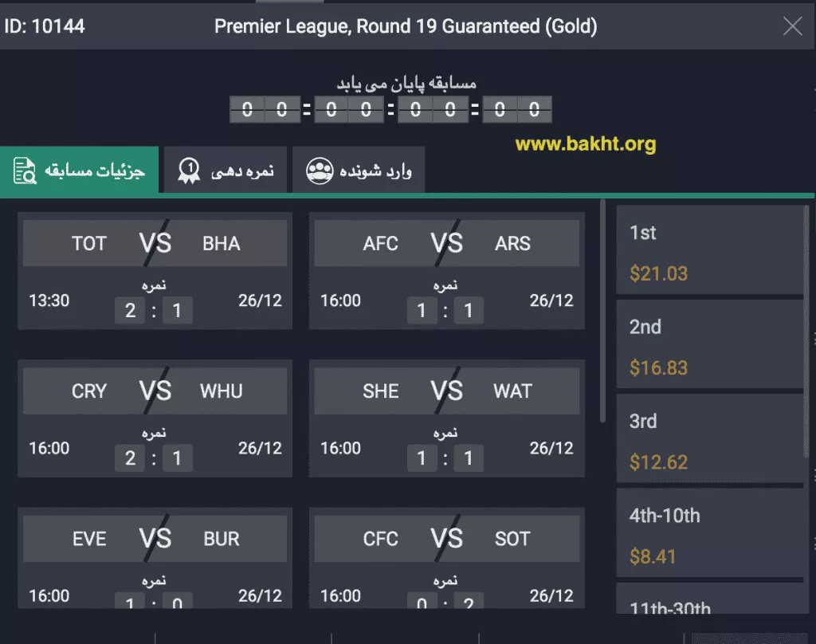
Task: Click the scoring medal ribbon icon
Action: pyautogui.click(x=189, y=171)
